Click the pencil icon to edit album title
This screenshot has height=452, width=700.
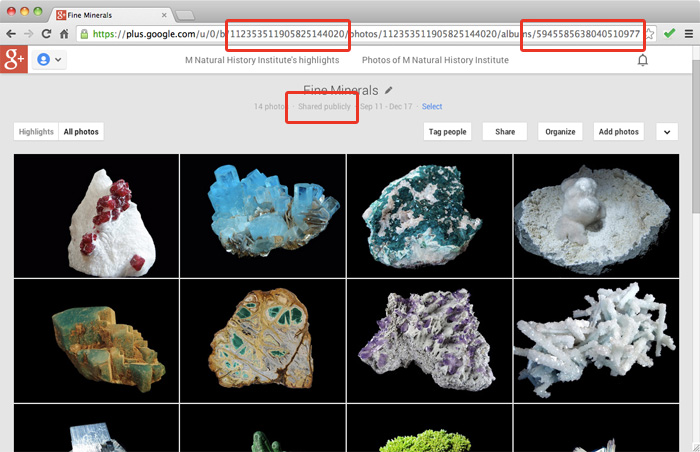point(389,90)
